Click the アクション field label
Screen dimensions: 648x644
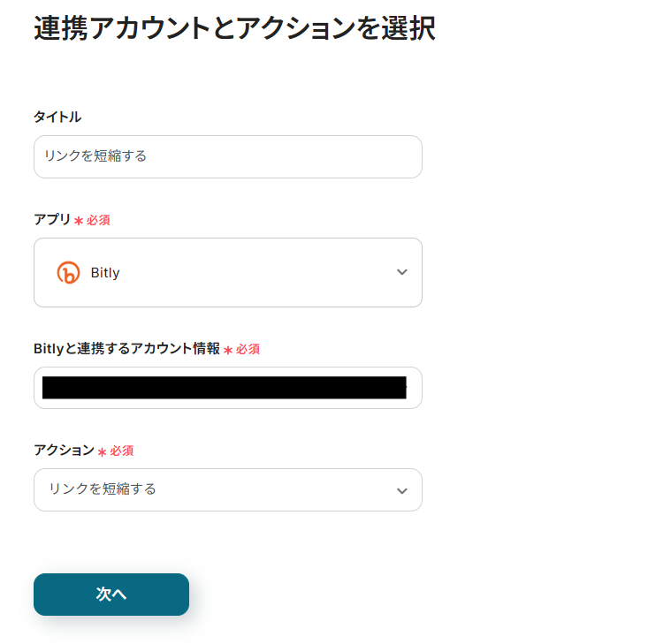(64, 450)
